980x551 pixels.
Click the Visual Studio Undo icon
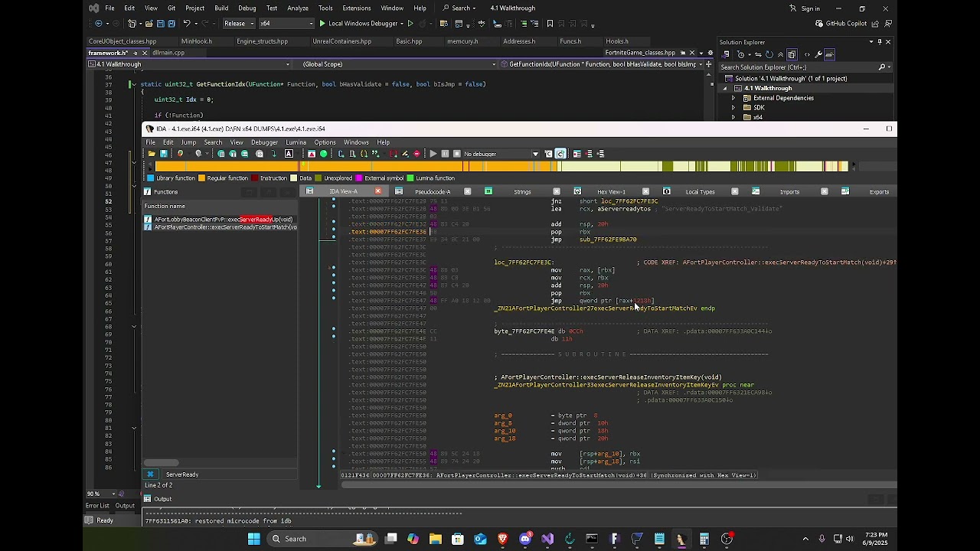pos(186,23)
